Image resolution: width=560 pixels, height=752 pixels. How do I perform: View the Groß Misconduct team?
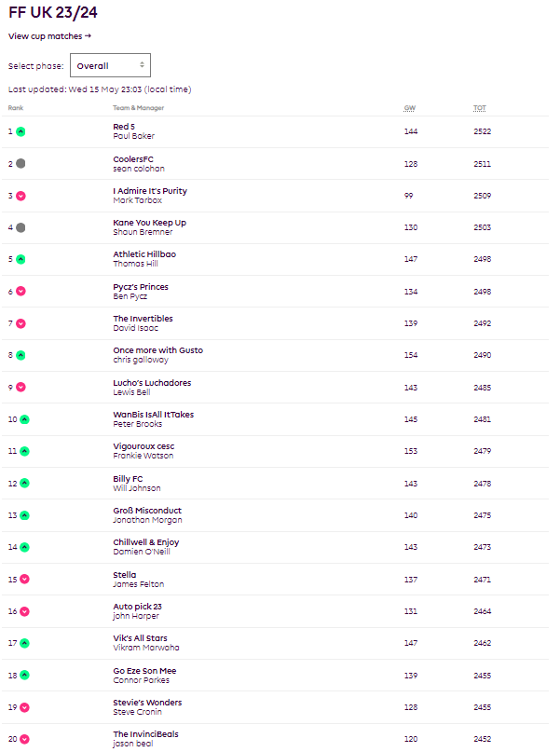tap(147, 511)
